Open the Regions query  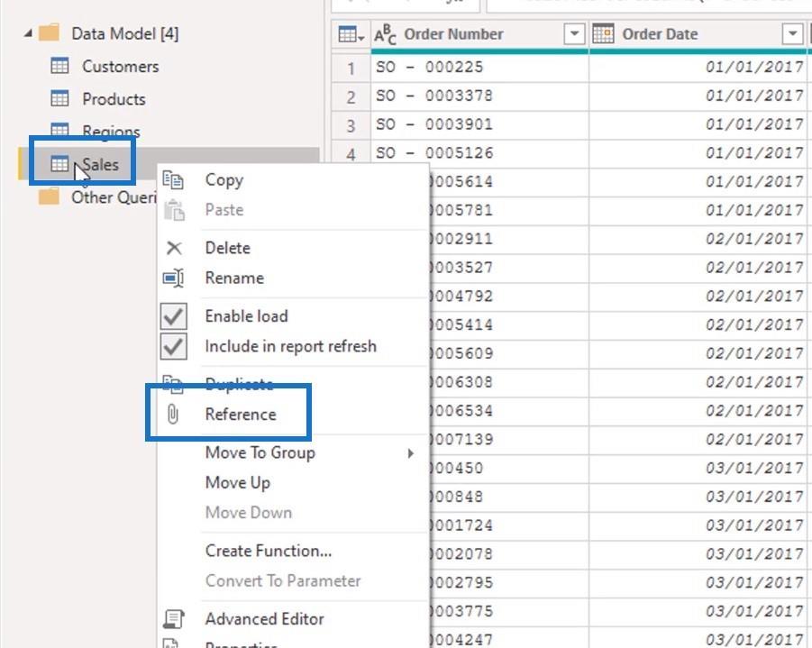pyautogui.click(x=111, y=131)
